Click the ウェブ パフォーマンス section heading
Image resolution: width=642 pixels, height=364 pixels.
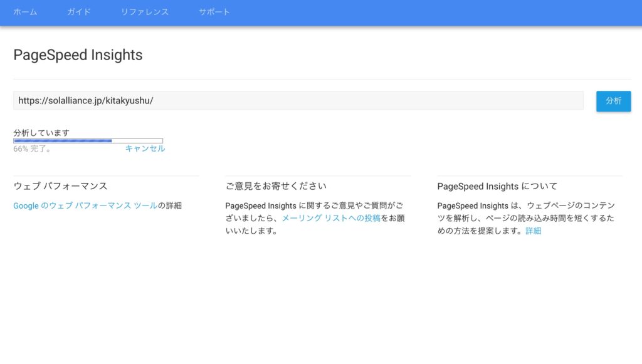point(60,186)
